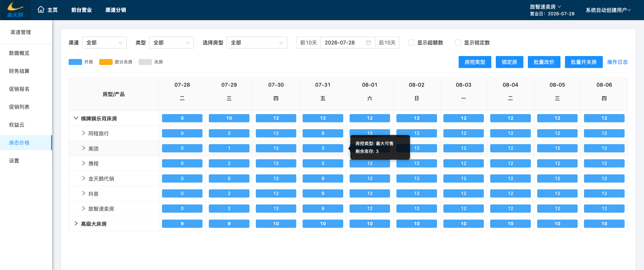The width and height of the screenshot is (644, 270).
Task: Open 旅智速卖房 hotel switcher dropdown
Action: (x=545, y=7)
